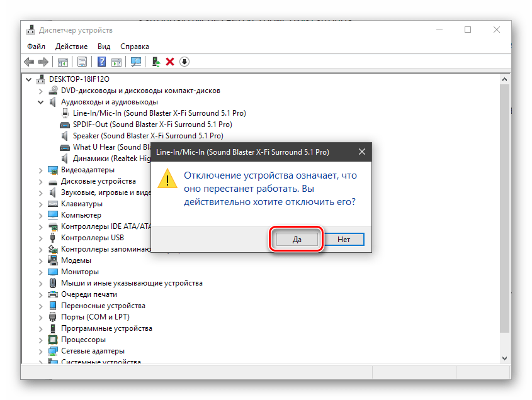Expand the Сетевые адаптеры category
This screenshot has height=400, width=532.
(x=41, y=351)
